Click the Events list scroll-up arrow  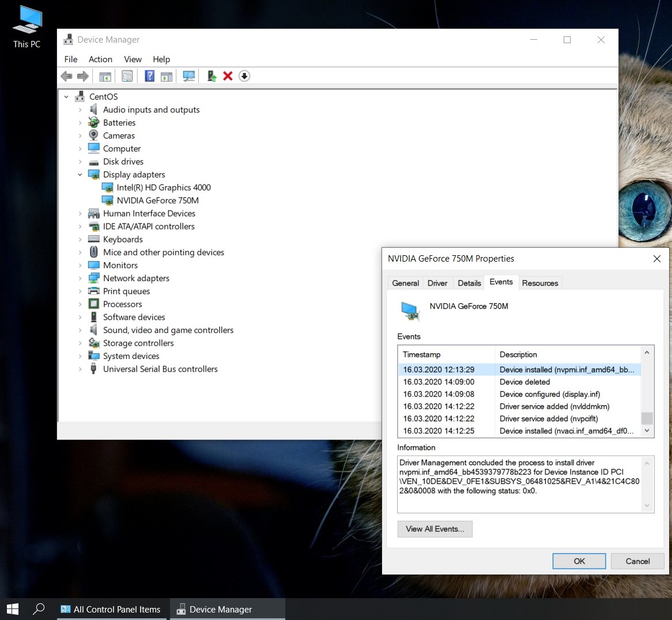(x=647, y=352)
